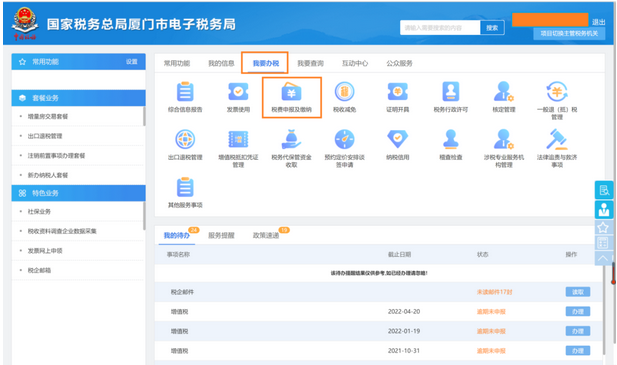
Task: Open the 税收减免 icon
Action: (x=344, y=92)
